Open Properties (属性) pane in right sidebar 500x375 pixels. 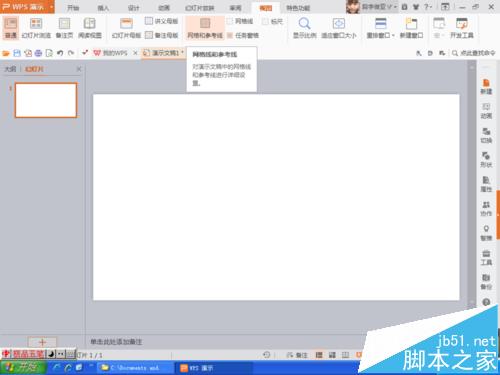click(486, 184)
